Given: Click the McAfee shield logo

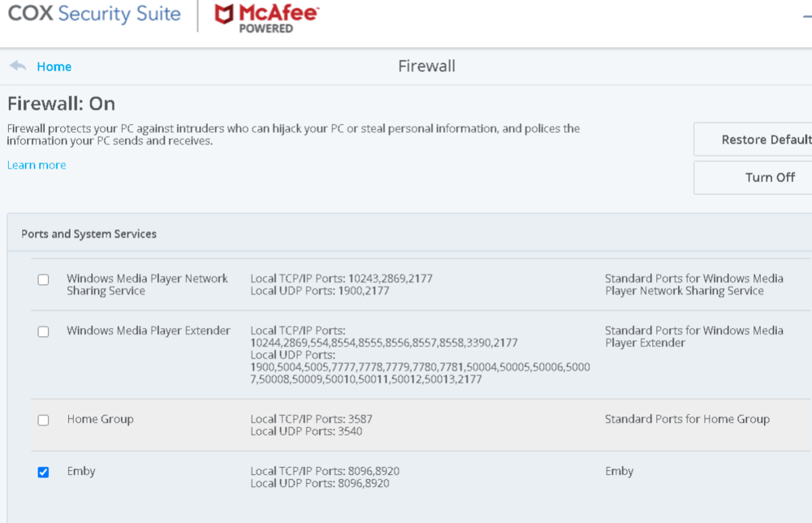Looking at the screenshot, I should tap(224, 15).
